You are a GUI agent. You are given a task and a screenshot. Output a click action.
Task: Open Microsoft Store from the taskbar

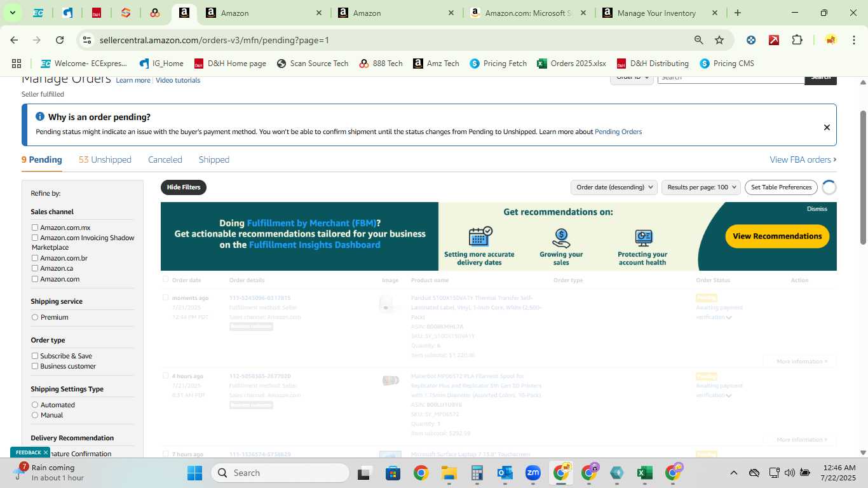click(393, 473)
